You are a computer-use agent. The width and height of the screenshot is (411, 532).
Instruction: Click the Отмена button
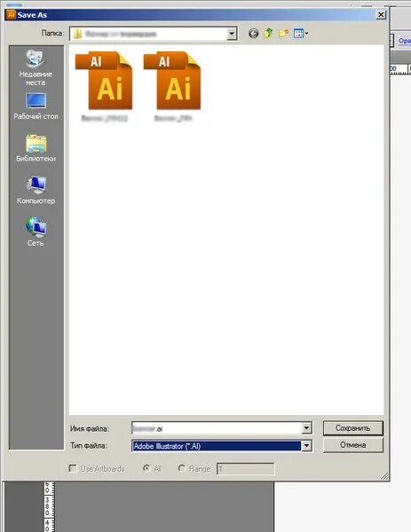click(353, 445)
